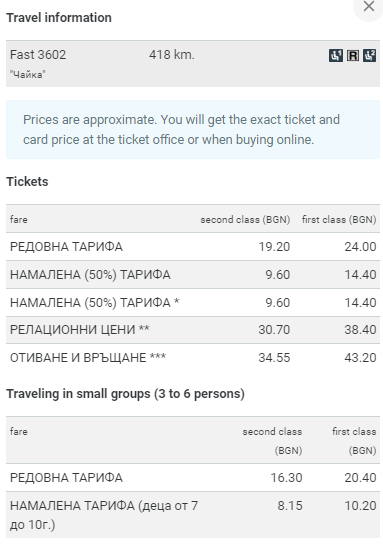383x549 pixels.
Task: Close the Travel information panel
Action: (x=369, y=6)
